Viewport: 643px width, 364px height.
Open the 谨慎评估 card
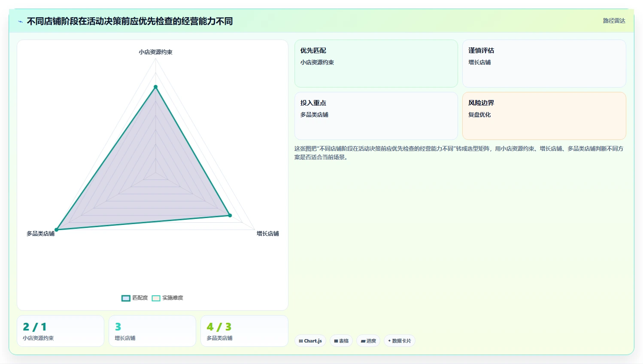point(544,64)
